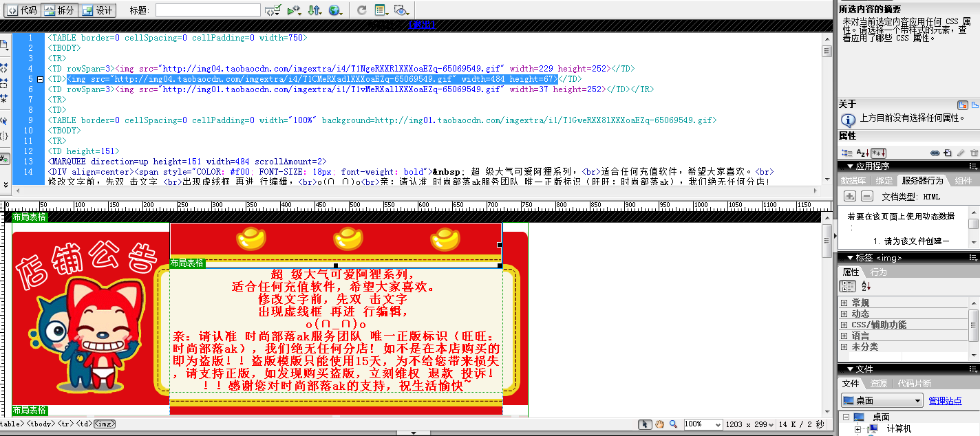Viewport: 980px width, 436px height.
Task: Click the edit style pencil icon
Action: [961, 153]
